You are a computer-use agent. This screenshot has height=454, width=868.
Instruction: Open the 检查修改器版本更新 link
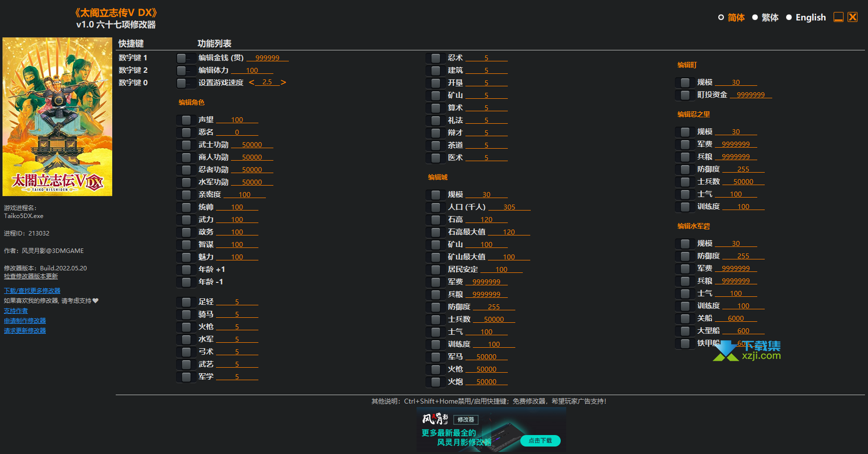point(31,276)
